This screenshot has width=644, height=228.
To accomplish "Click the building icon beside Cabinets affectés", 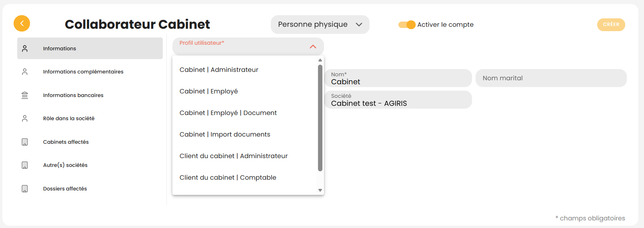I will 25,142.
